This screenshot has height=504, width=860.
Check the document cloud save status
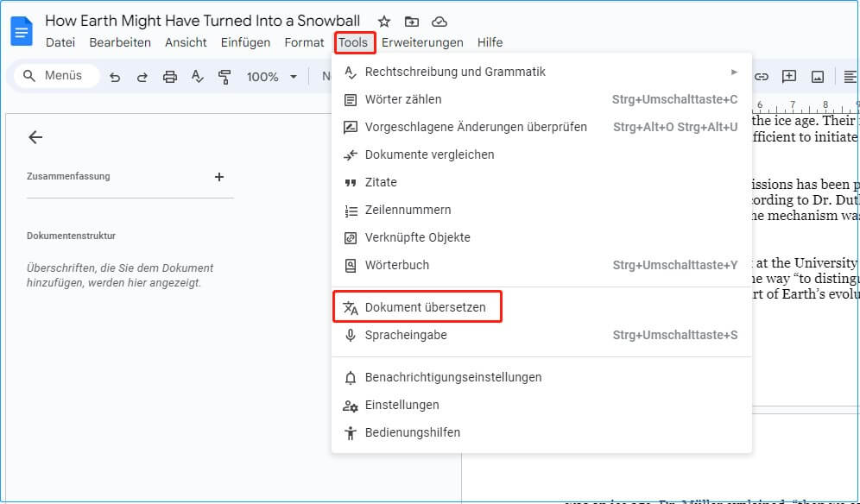pos(440,21)
